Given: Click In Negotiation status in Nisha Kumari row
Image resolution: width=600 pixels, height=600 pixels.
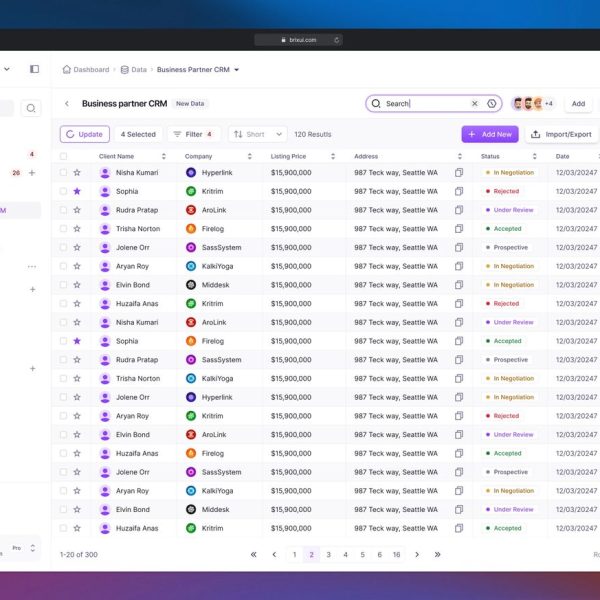Looking at the screenshot, I should coord(510,173).
